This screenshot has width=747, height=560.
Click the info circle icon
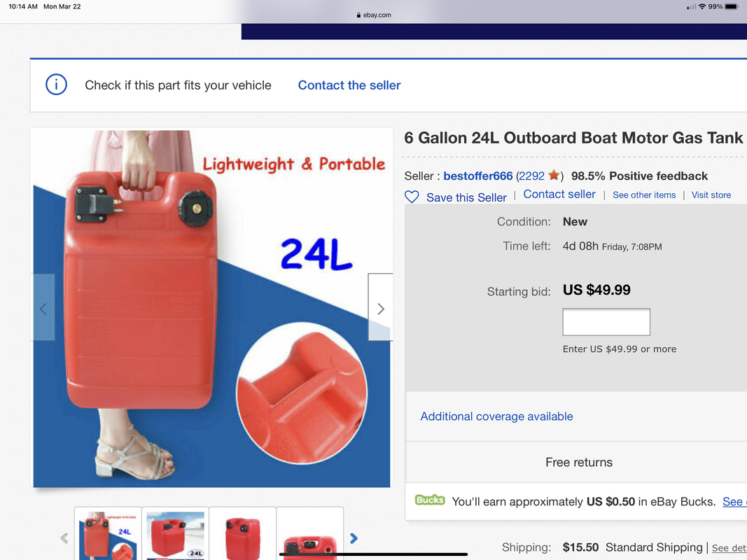point(56,85)
